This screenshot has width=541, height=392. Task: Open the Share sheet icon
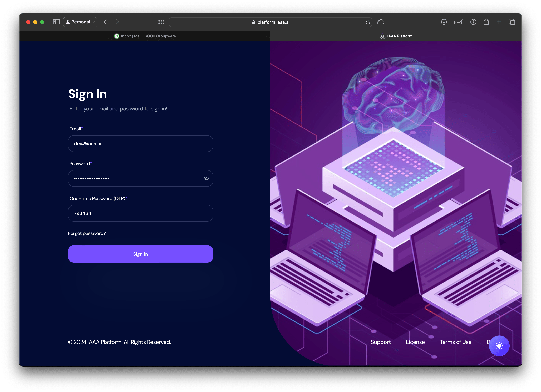[486, 22]
